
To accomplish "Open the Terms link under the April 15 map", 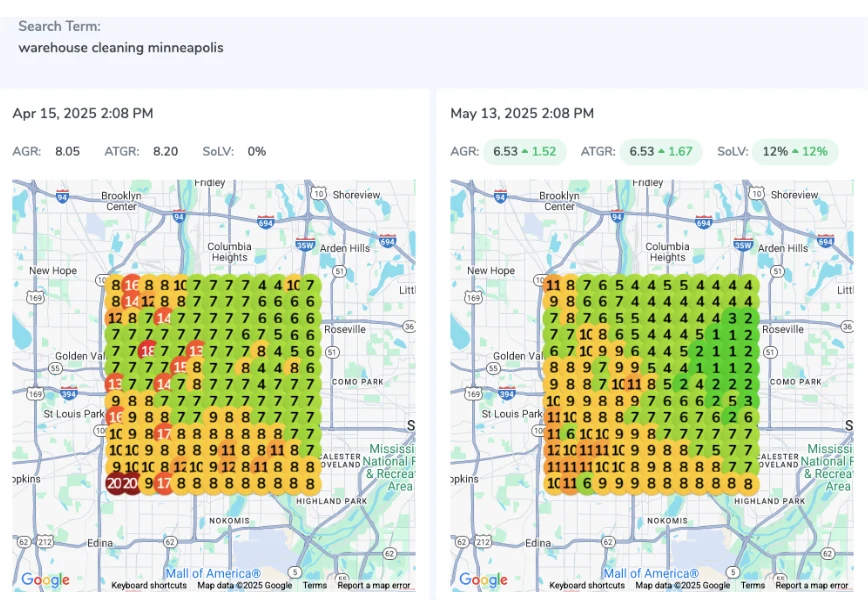I will 315,586.
